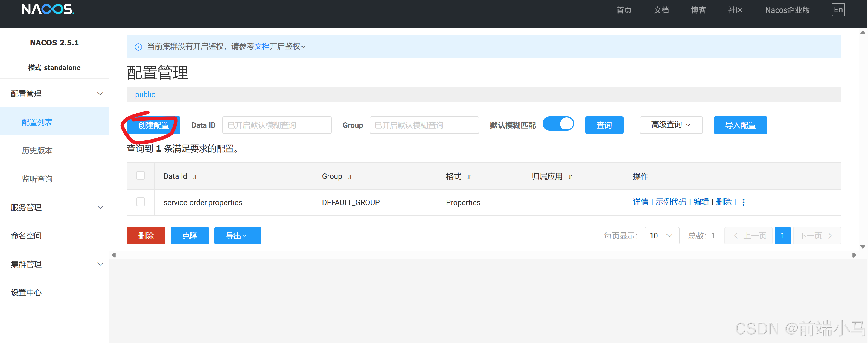The height and width of the screenshot is (343, 868).
Task: Click the NACOS logo
Action: (48, 10)
